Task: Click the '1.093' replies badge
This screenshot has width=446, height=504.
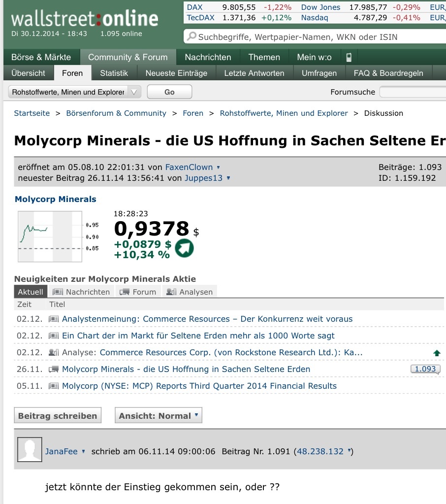Action: tap(424, 369)
